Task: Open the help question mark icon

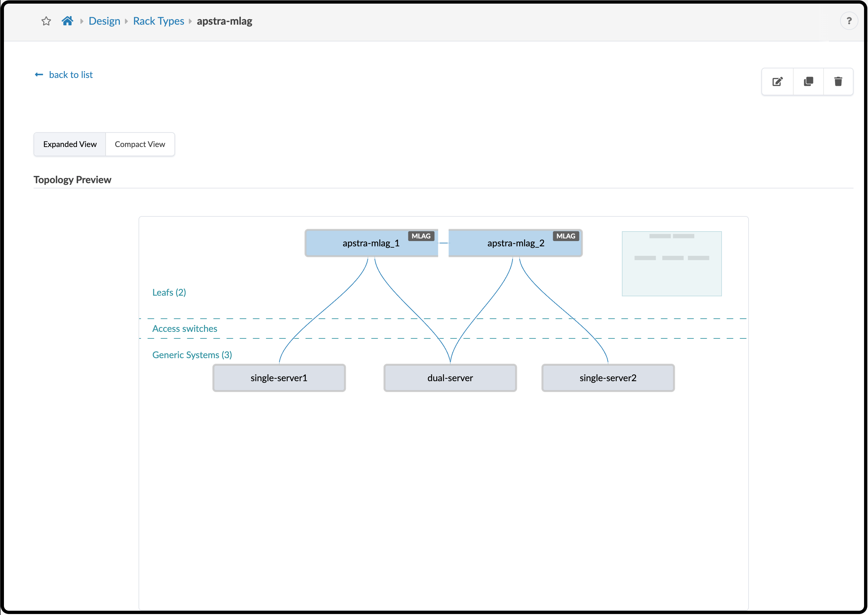Action: pyautogui.click(x=849, y=21)
